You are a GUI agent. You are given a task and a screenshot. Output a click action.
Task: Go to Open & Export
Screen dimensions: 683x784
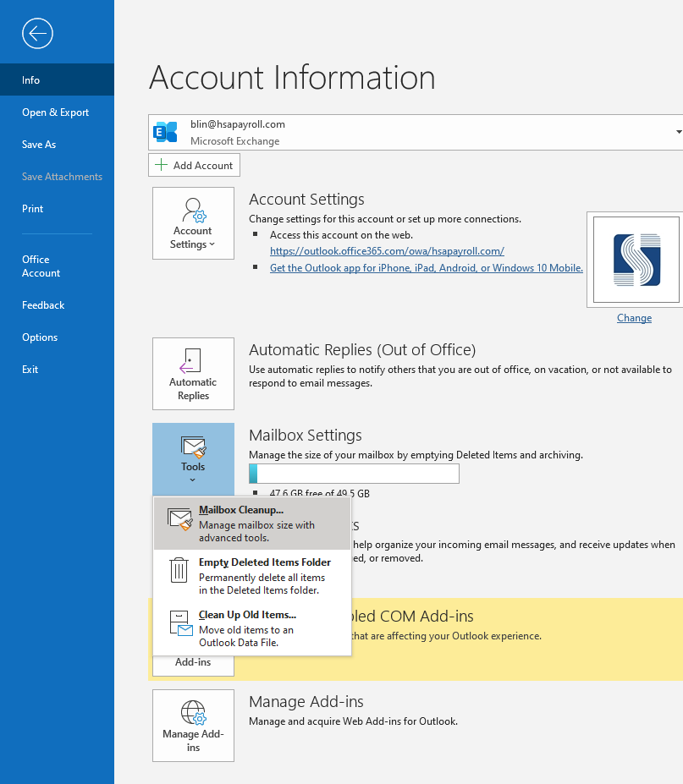point(57,112)
